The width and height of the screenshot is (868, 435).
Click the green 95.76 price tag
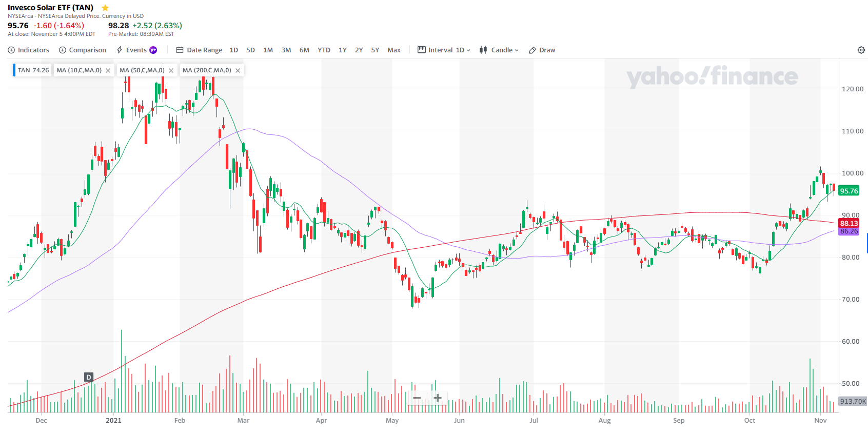[849, 191]
